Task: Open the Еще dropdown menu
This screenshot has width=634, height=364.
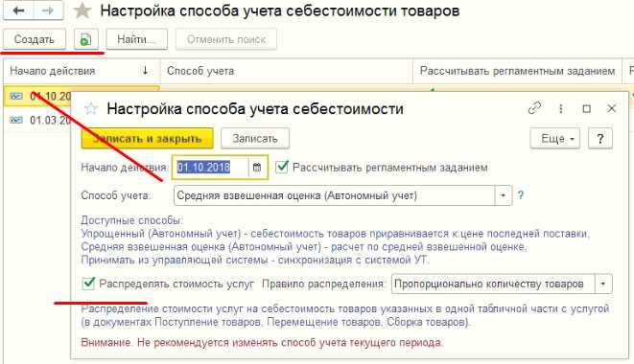Action: click(x=555, y=139)
